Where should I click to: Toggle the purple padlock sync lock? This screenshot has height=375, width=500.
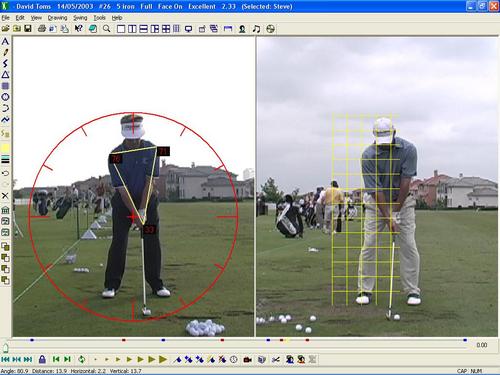pyautogui.click(x=42, y=359)
